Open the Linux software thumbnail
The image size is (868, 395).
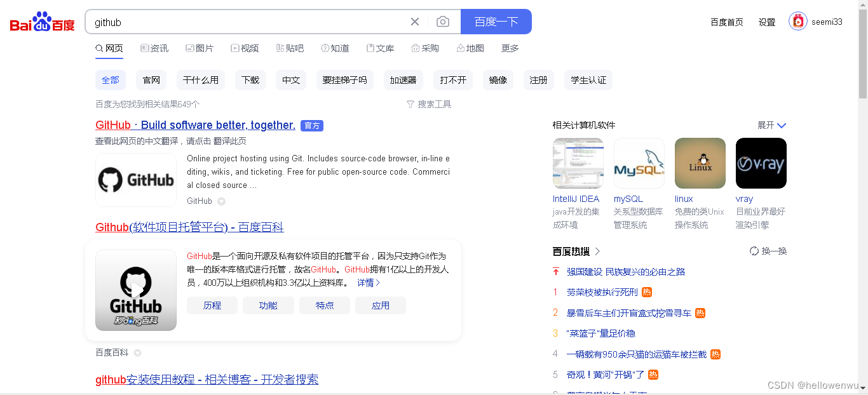pos(700,163)
